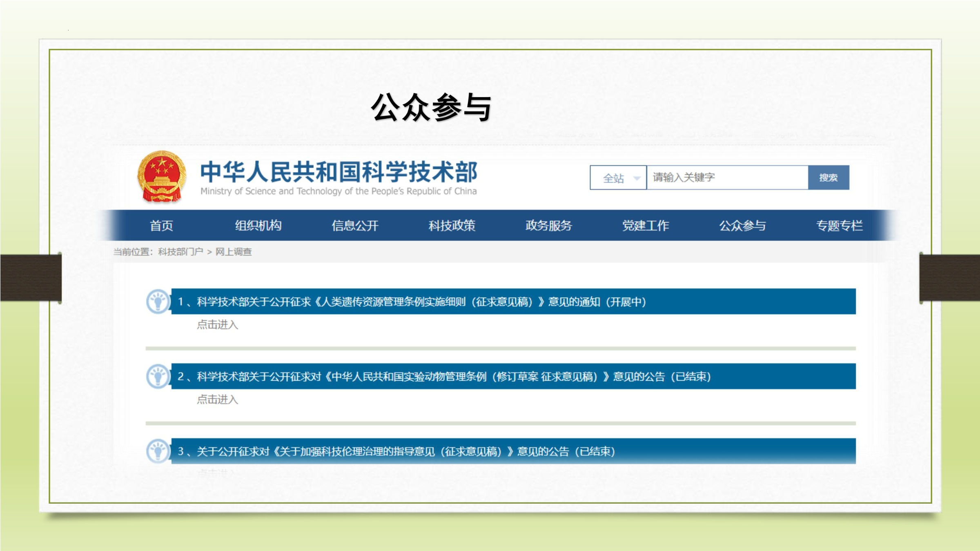This screenshot has height=551, width=980.
Task: Click the national emblem logo
Action: [162, 176]
